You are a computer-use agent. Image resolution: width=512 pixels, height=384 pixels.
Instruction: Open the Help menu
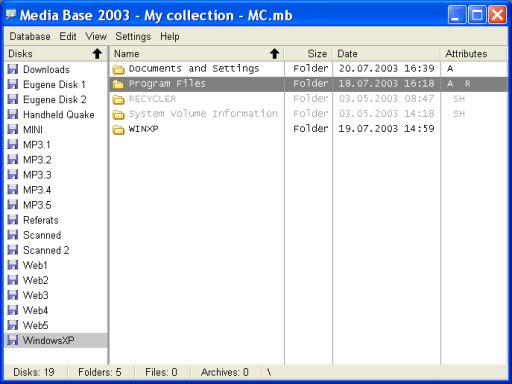tap(170, 36)
